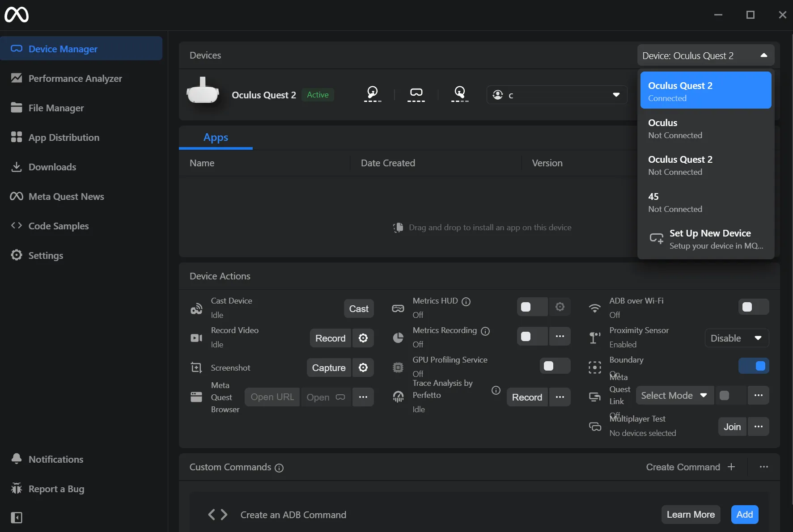This screenshot has height=532, width=793.
Task: Toggle ADB over Wi-Fi switch
Action: tap(753, 307)
